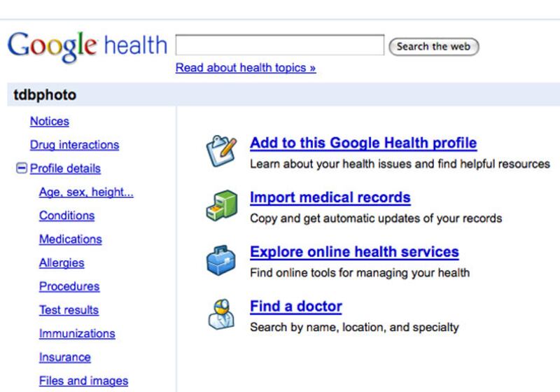Open the Profile details link
Viewport: 560px width, 392px height.
pos(65,169)
